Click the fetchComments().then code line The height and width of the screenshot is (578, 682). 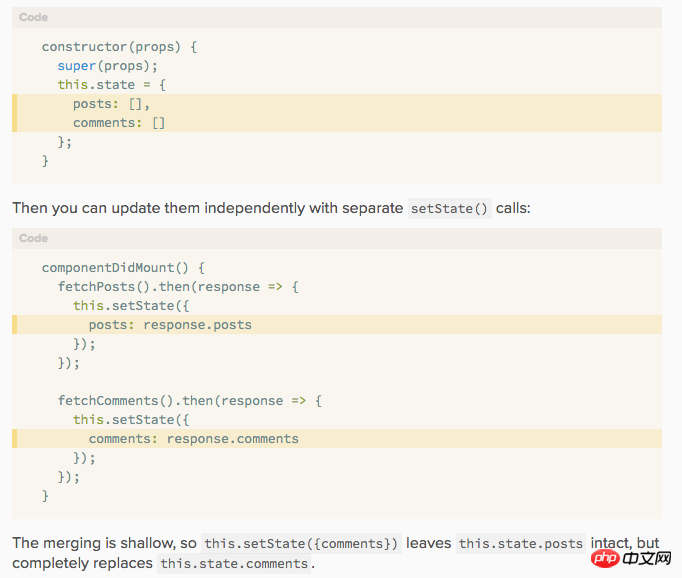(x=190, y=401)
